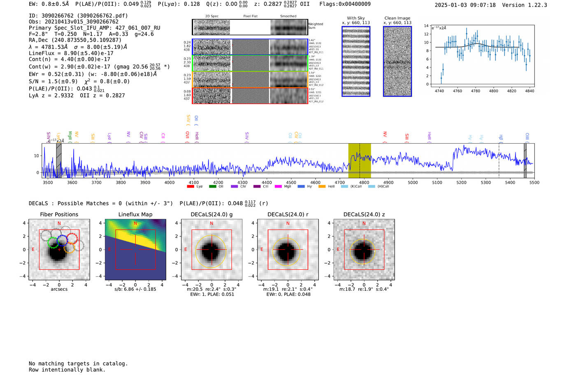Click the (H)CaII legend swatch
Image resolution: width=576 pixels, height=392 pixels.
[x=372, y=186]
